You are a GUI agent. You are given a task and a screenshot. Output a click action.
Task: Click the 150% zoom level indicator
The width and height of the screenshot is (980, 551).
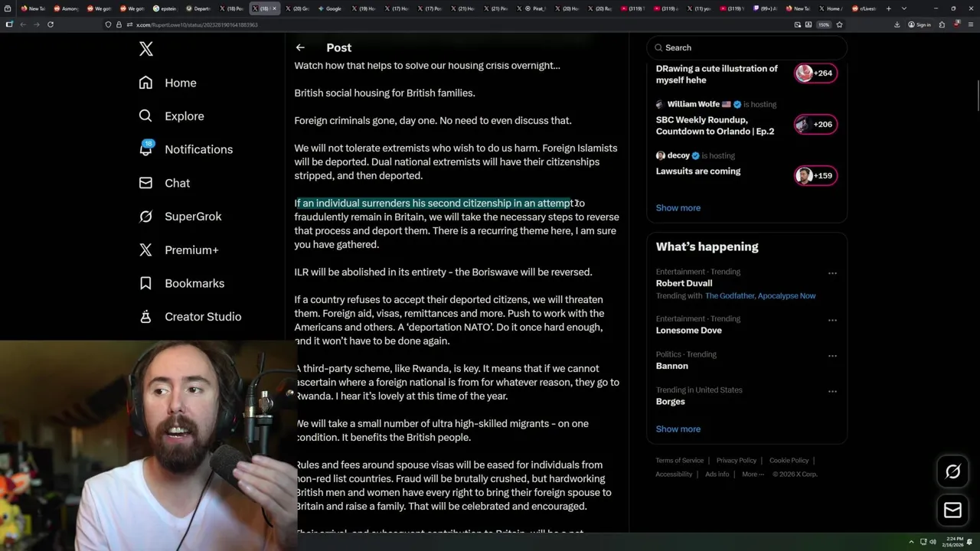click(824, 24)
